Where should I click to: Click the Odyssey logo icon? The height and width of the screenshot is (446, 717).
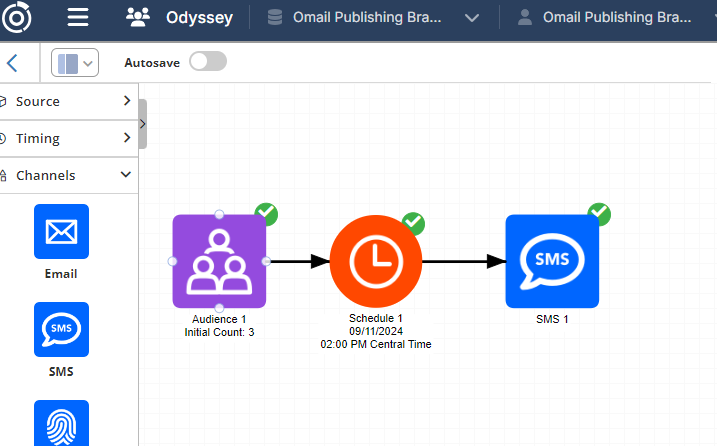(x=17, y=18)
